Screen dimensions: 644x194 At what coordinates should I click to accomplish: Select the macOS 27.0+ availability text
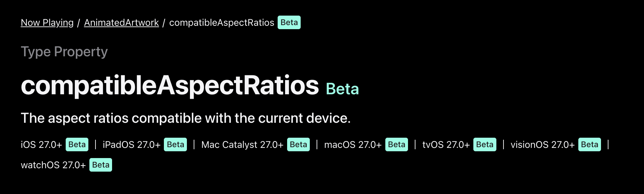pos(353,145)
